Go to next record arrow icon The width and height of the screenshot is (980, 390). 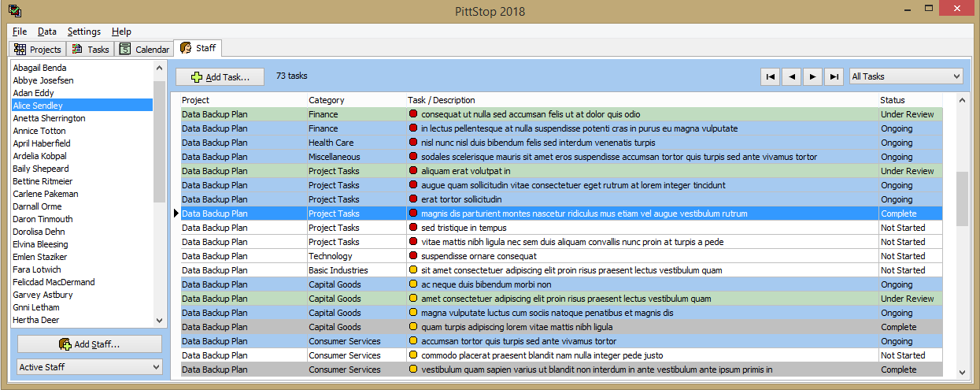[x=813, y=76]
